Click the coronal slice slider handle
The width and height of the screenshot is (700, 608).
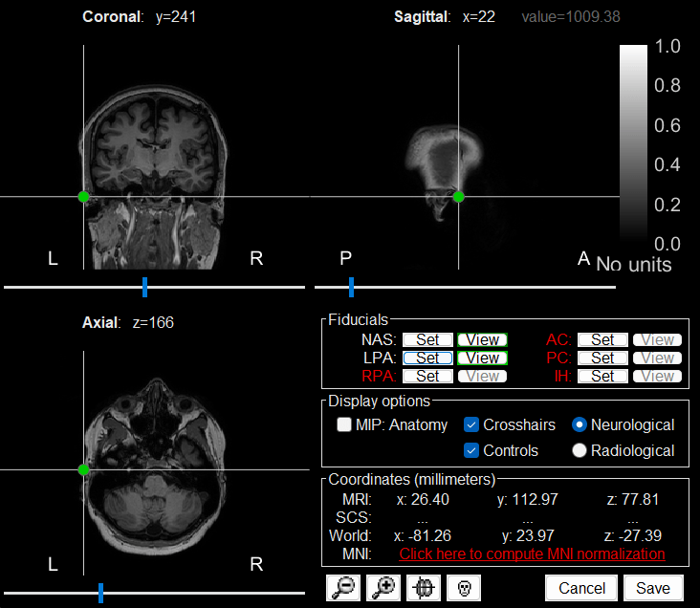pyautogui.click(x=145, y=286)
